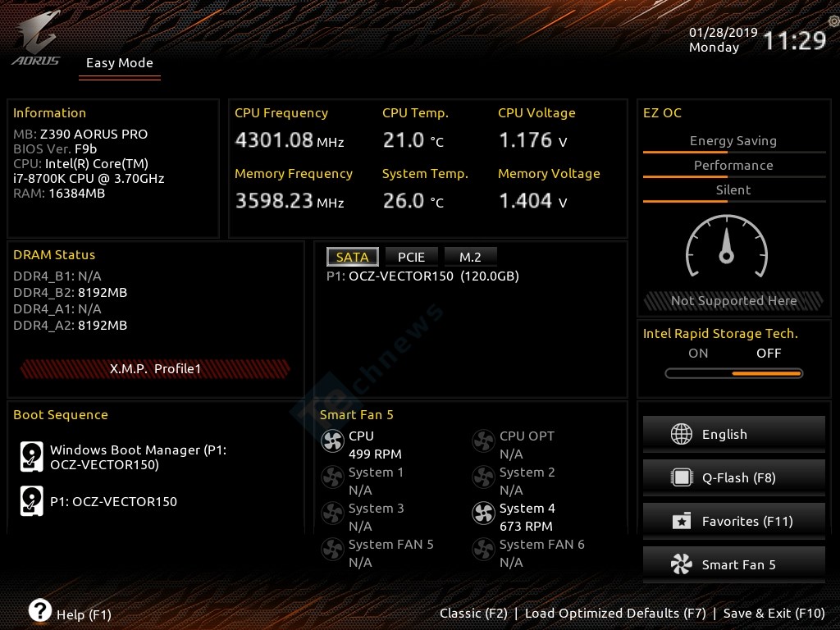Select the System FAN 6 icon
Image resolution: width=840 pixels, height=630 pixels.
click(x=483, y=549)
